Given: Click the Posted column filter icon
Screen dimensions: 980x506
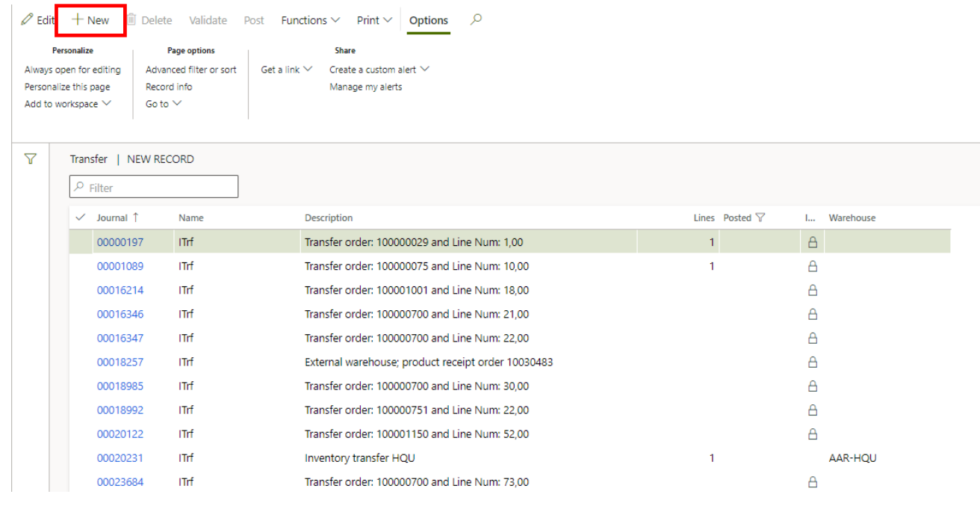Looking at the screenshot, I should point(760,217).
